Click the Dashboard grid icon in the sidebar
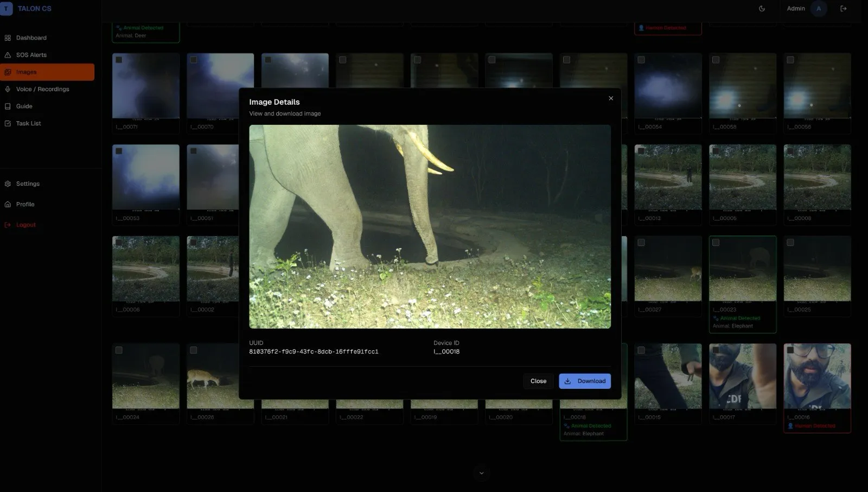This screenshot has height=492, width=868. click(x=8, y=38)
